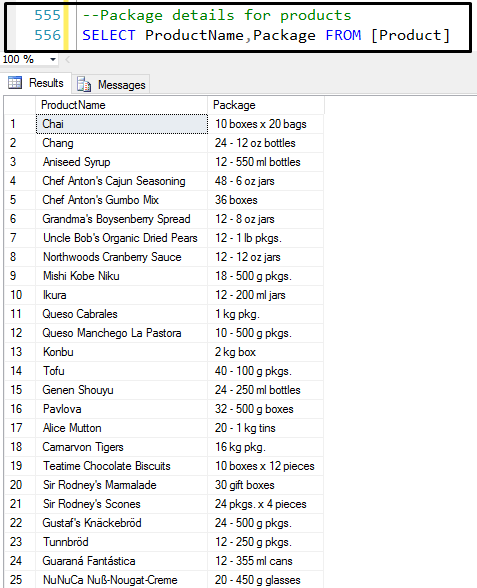Select row number 5 header
The height and width of the screenshot is (588, 477).
[x=20, y=200]
